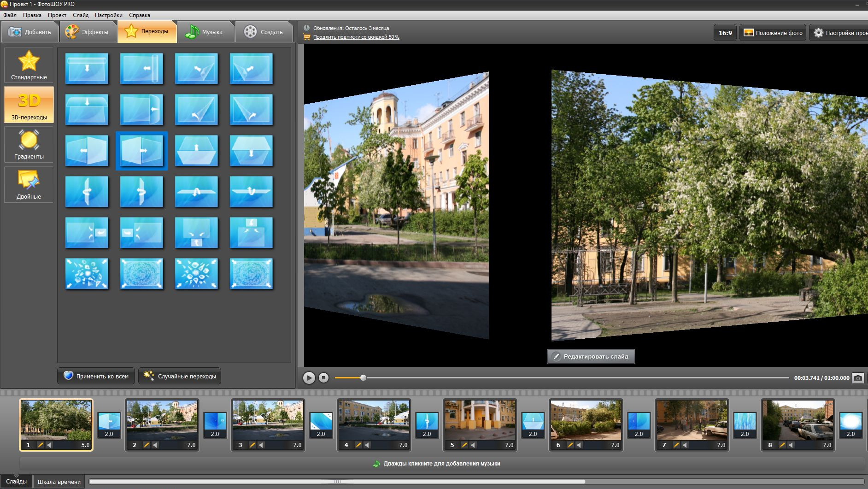
Task: Open the Gradients transitions category
Action: point(29,144)
